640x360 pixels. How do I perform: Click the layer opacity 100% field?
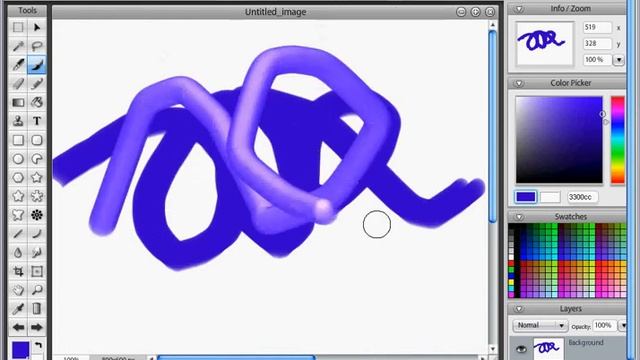[604, 325]
